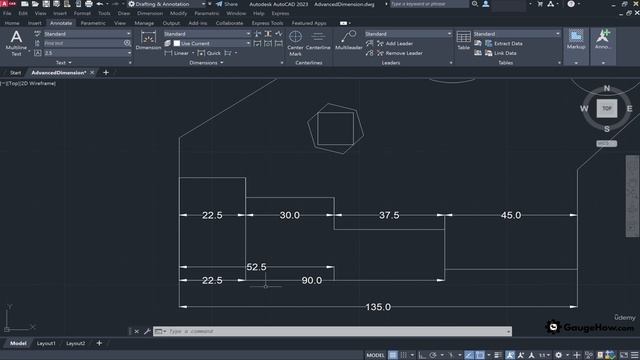640x360 pixels.
Task: Toggle annotation visibility in status bar
Action: click(510, 355)
